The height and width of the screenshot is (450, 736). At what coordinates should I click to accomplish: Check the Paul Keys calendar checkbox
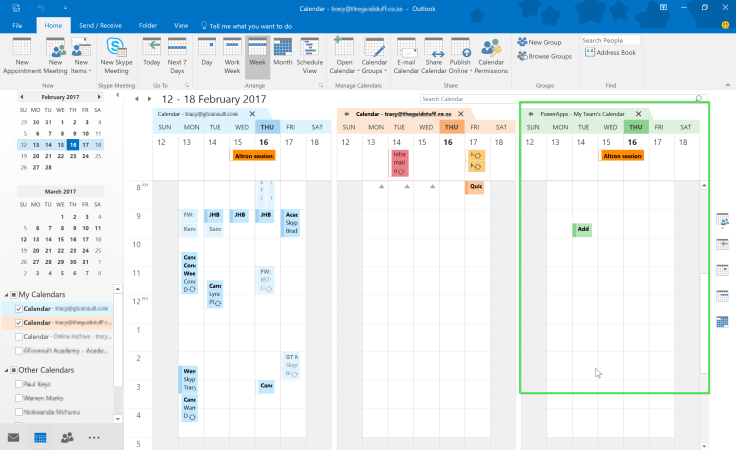pyautogui.click(x=19, y=384)
